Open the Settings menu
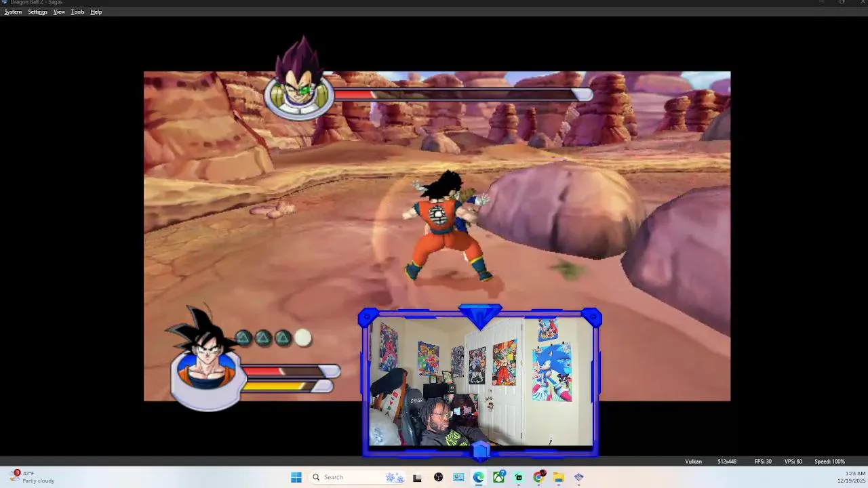This screenshot has width=868, height=488. (x=37, y=12)
